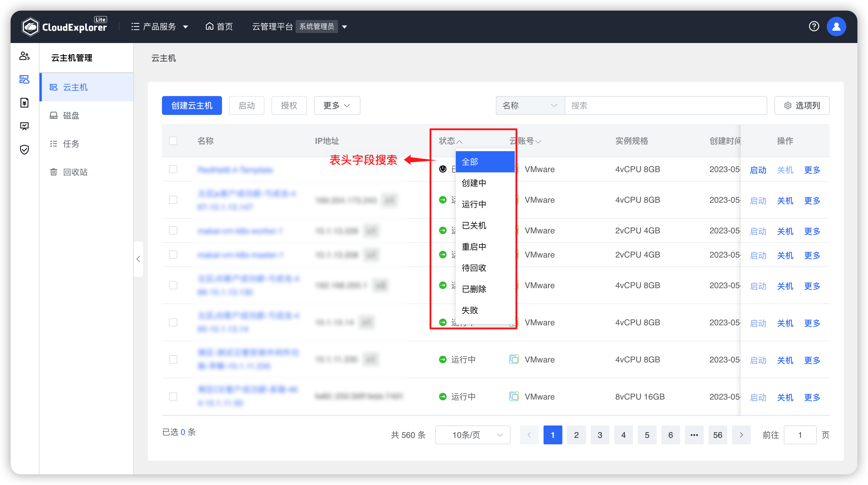The image size is (868, 485).
Task: Click the 前往 page number input
Action: pyautogui.click(x=800, y=435)
